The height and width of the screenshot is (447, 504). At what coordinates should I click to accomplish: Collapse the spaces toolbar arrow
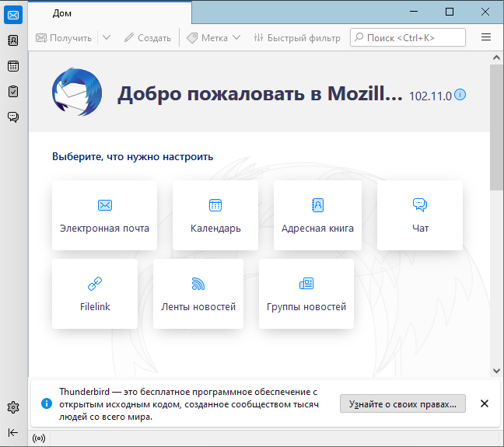pyautogui.click(x=13, y=432)
